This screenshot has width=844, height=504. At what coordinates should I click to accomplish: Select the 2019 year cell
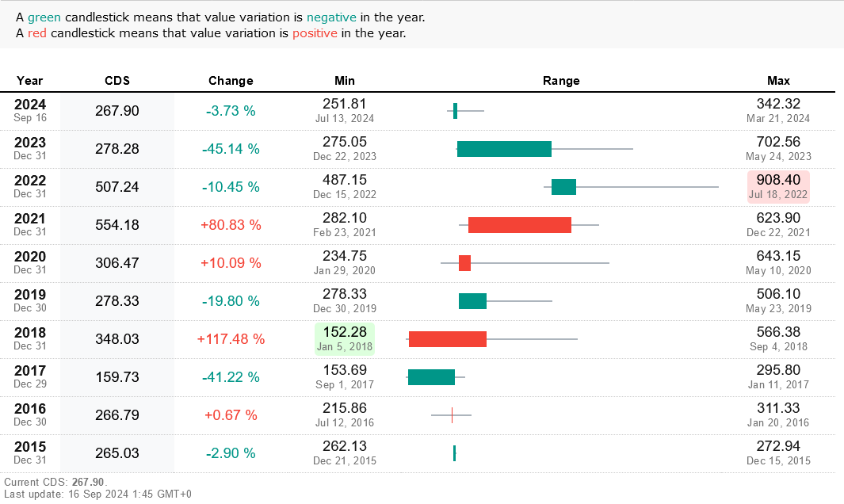tap(30, 301)
